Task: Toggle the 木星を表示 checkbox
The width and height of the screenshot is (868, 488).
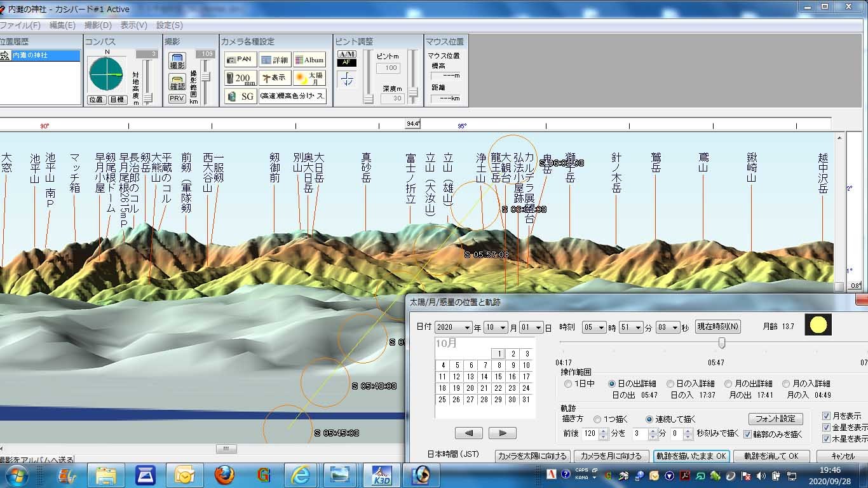Action: [x=826, y=439]
